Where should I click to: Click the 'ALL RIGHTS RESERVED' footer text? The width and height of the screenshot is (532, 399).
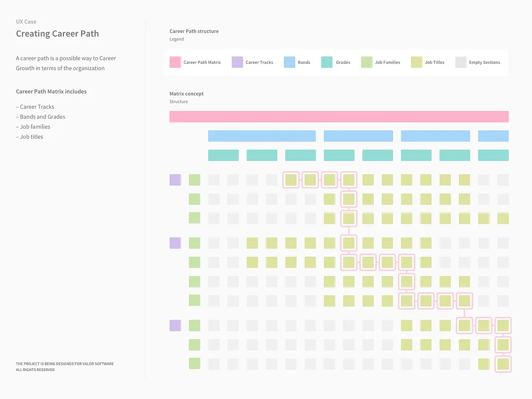[35, 370]
